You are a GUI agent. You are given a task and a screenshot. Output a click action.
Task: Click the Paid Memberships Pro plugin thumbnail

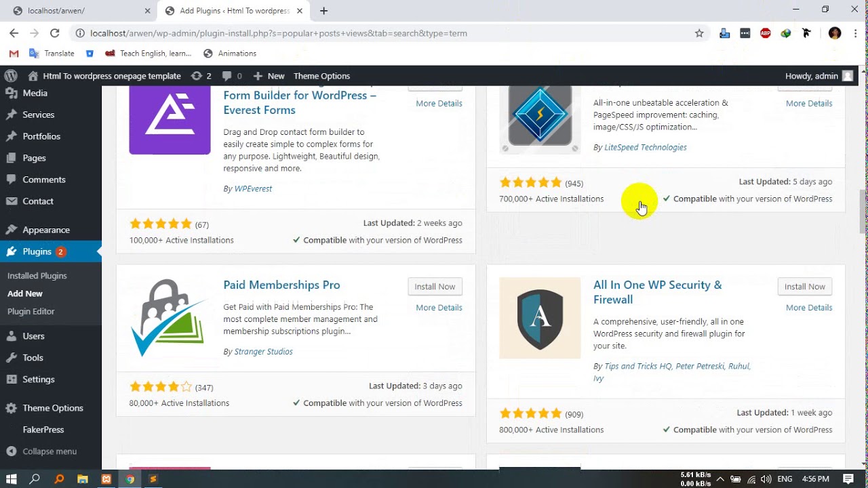pos(170,318)
